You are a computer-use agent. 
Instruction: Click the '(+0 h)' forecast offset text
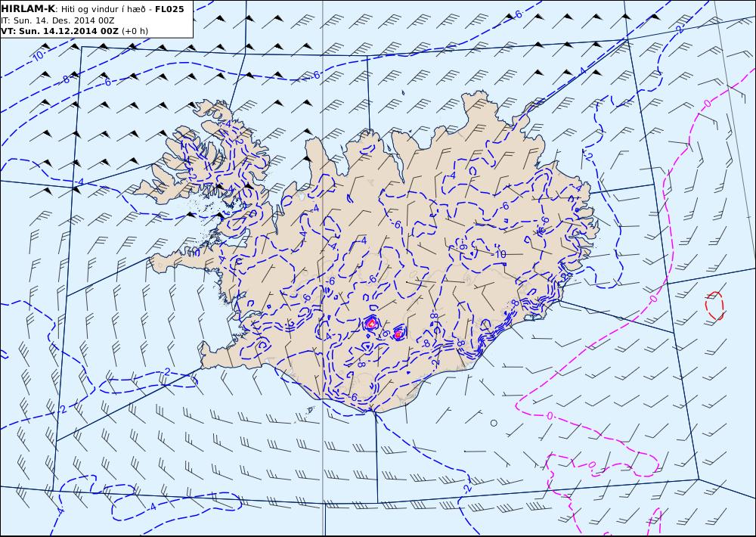(135, 31)
